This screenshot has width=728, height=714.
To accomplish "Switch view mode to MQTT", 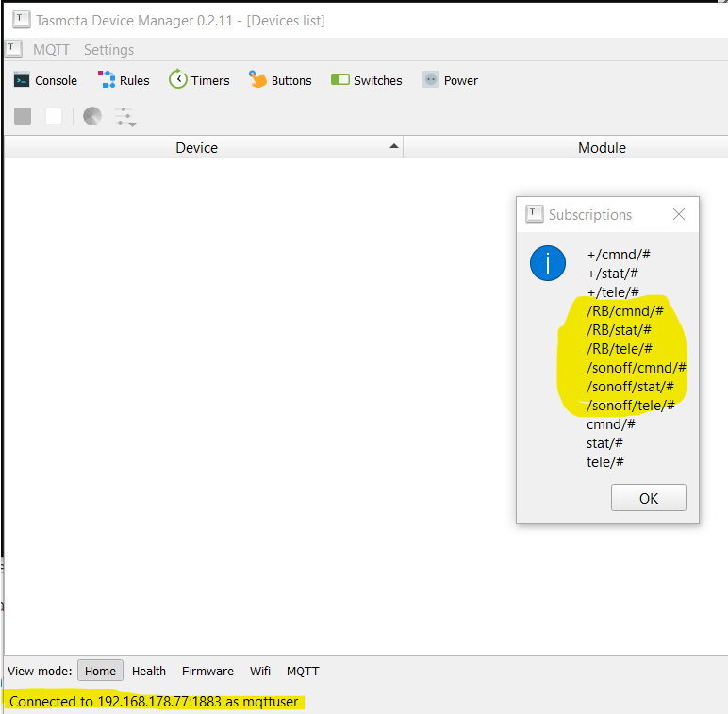I will (303, 671).
